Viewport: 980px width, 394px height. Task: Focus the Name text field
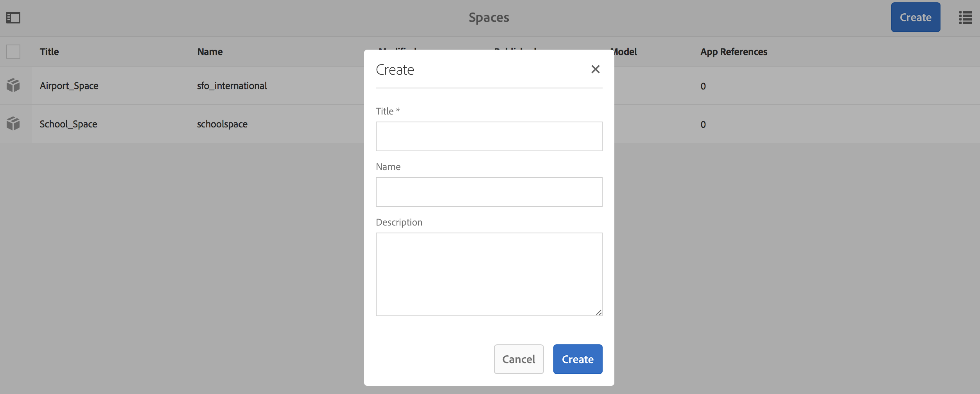tap(489, 192)
